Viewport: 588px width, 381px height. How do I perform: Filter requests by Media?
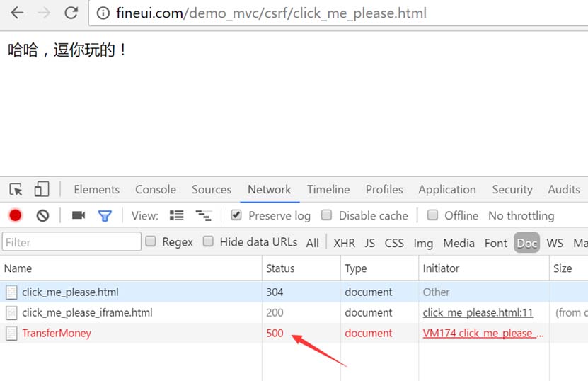(x=459, y=243)
